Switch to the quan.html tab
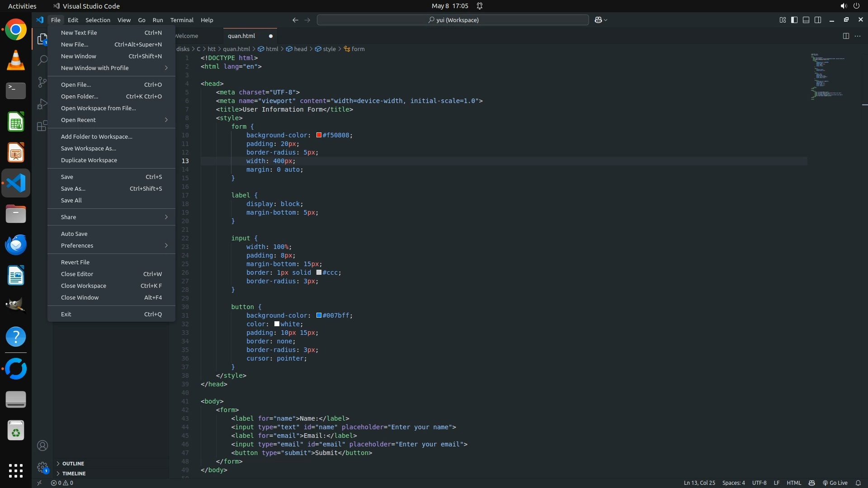This screenshot has width=868, height=488. [x=241, y=36]
